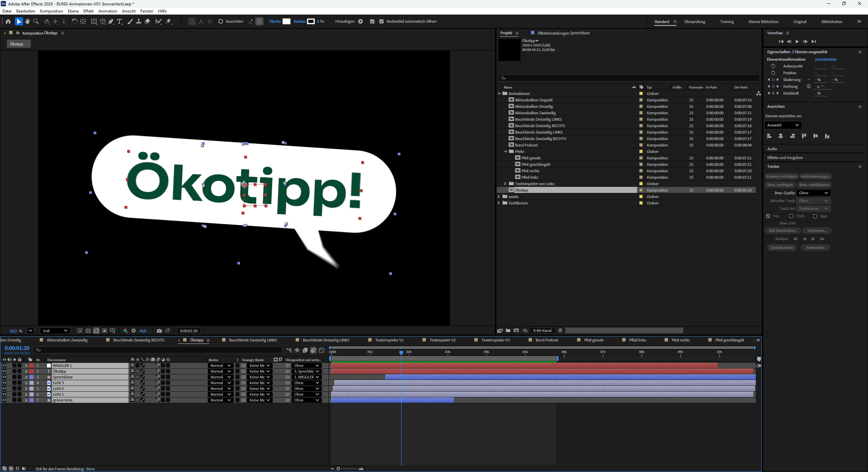Image resolution: width=868 pixels, height=472 pixels.
Task: Open the Animation menu
Action: pyautogui.click(x=107, y=11)
